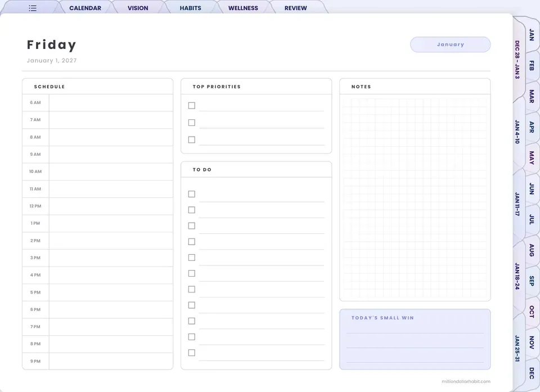Tick the fourth To Do checkbox
The image size is (540, 392).
tap(192, 241)
